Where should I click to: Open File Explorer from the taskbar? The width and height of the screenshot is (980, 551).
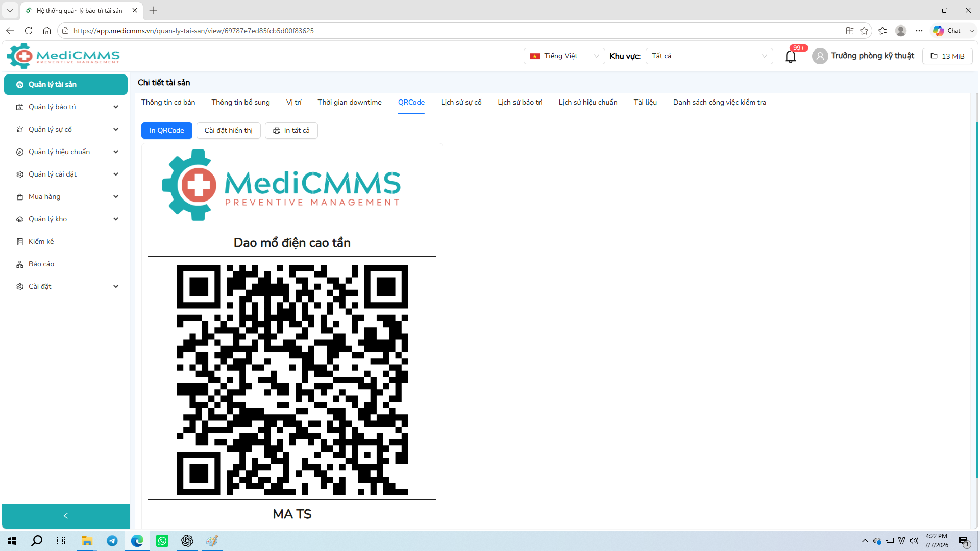(x=87, y=541)
